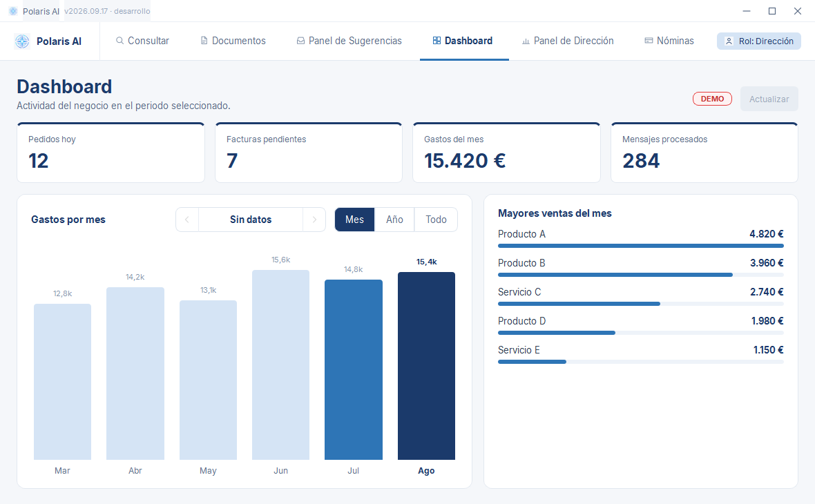Click the Producto A progress bar
Screen dimensions: 815x504
coord(640,246)
